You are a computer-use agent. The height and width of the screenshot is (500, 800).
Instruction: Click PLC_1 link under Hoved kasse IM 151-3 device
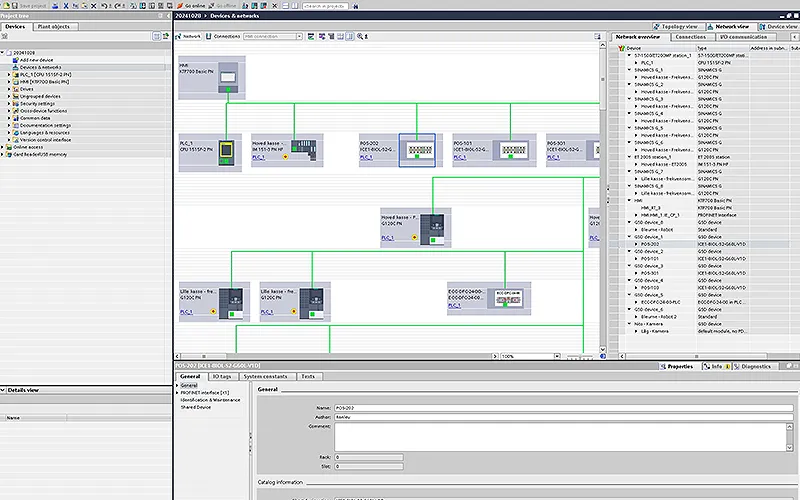point(259,158)
